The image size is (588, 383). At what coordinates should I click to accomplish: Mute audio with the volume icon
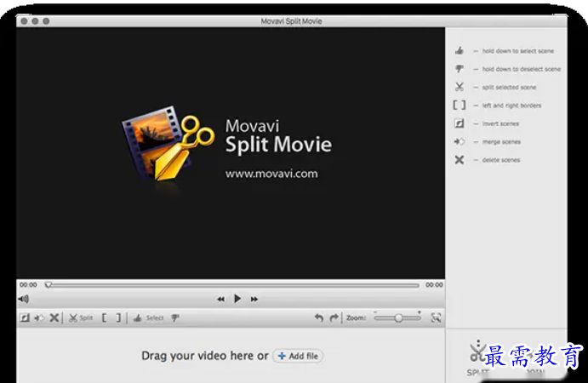pos(24,300)
